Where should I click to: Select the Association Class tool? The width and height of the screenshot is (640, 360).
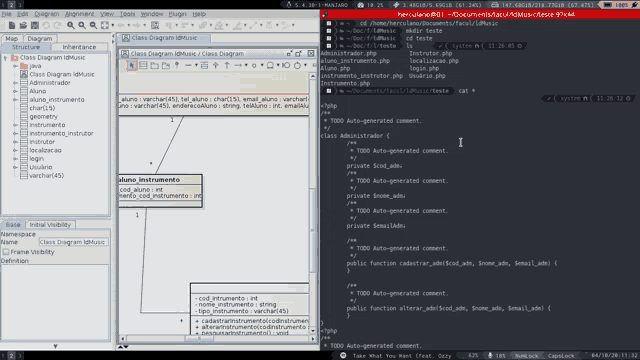204,65
